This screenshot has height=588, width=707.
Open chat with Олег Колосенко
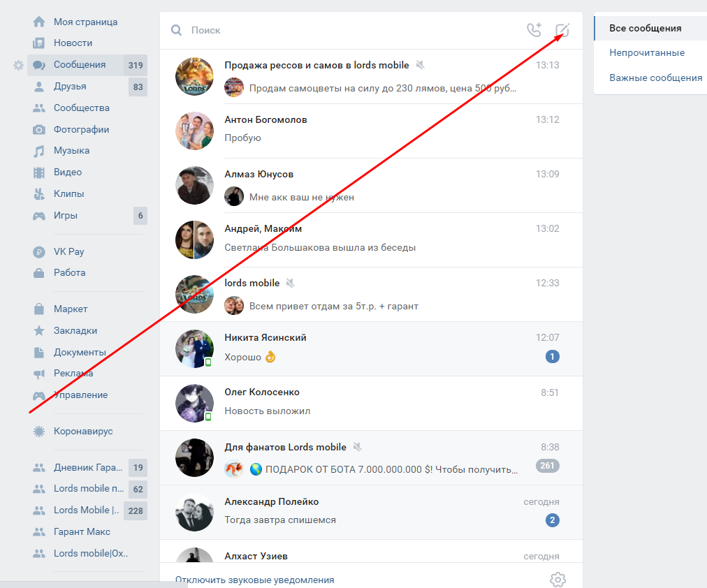[x=371, y=403]
